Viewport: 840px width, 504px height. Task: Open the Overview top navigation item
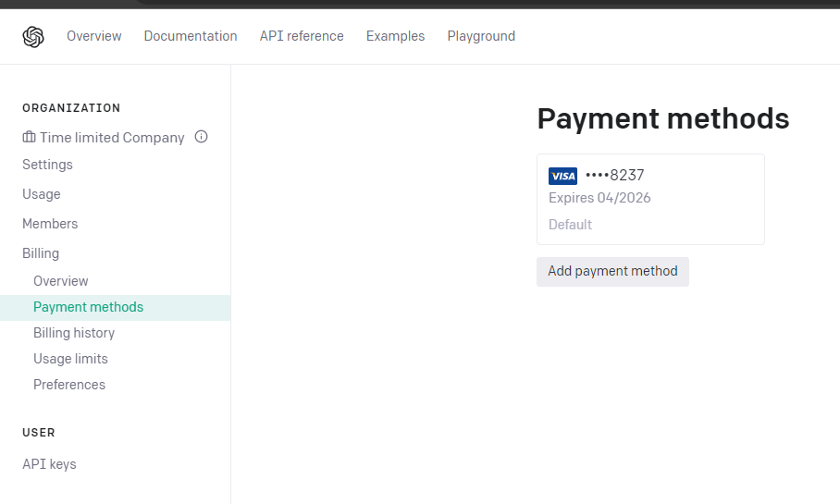click(x=93, y=36)
